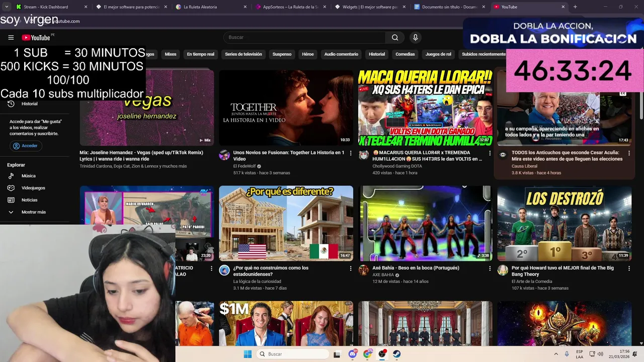Click the YouTube logo to go home

pyautogui.click(x=36, y=38)
